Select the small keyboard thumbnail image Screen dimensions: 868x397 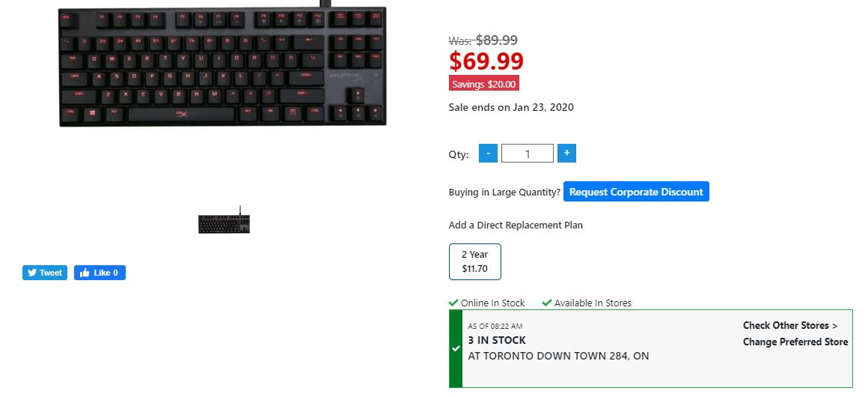point(224,220)
